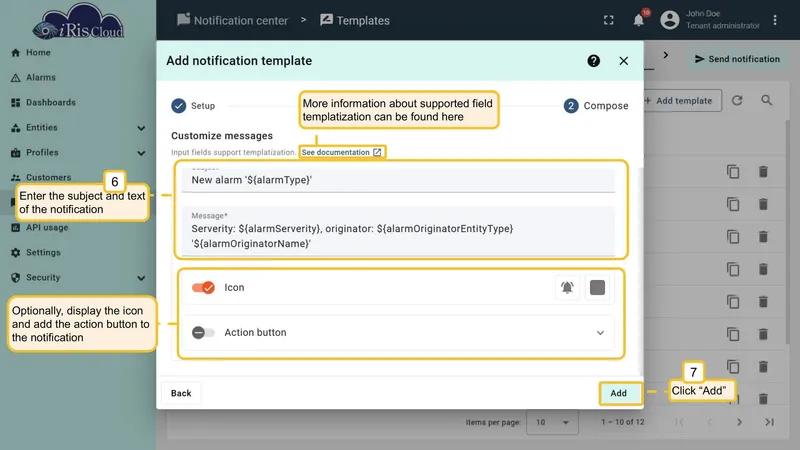The image size is (800, 450).
Task: Open Settings from the sidebar
Action: pyautogui.click(x=43, y=253)
